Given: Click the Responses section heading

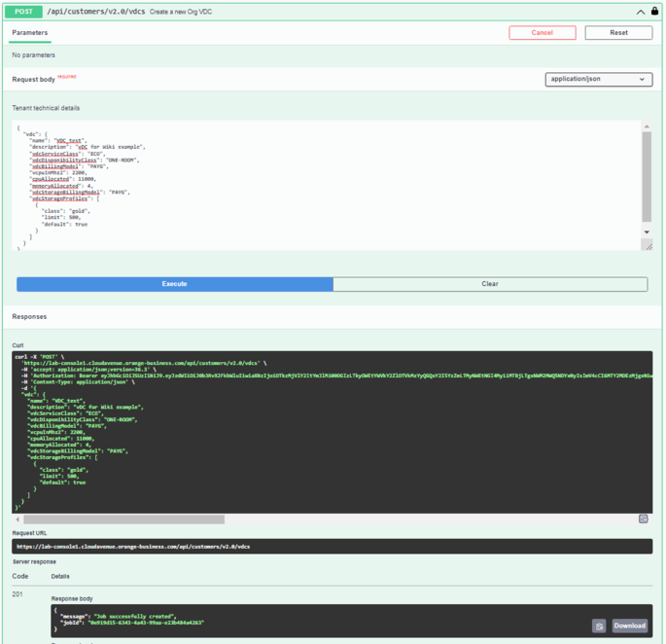Looking at the screenshot, I should pos(29,317).
